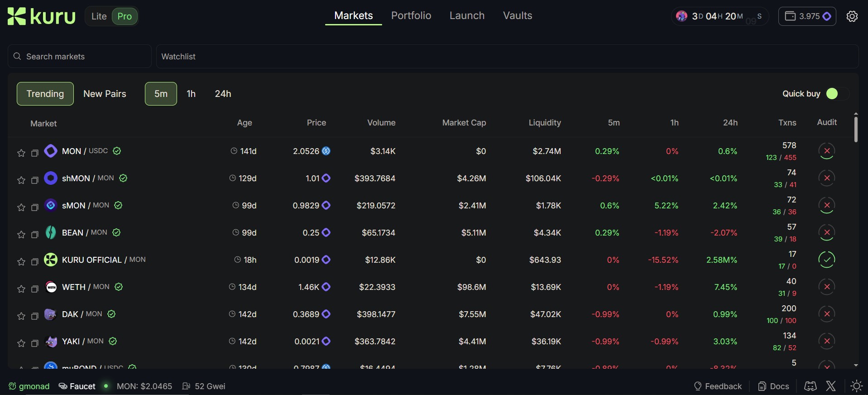
Task: Copy address icon for WETH / MON
Action: tap(34, 289)
